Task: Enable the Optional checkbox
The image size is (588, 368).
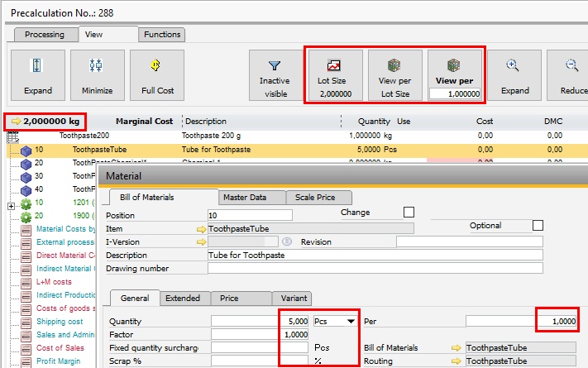Action: click(538, 226)
